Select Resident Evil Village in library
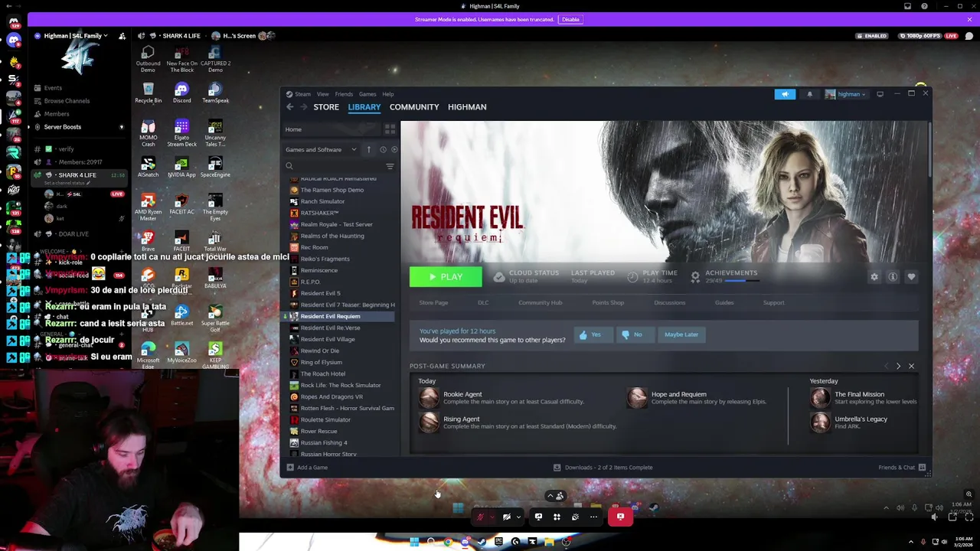Image resolution: width=980 pixels, height=551 pixels. (x=328, y=339)
